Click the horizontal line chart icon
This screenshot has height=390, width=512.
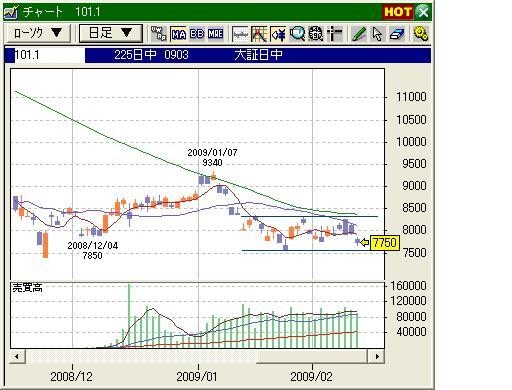240,34
